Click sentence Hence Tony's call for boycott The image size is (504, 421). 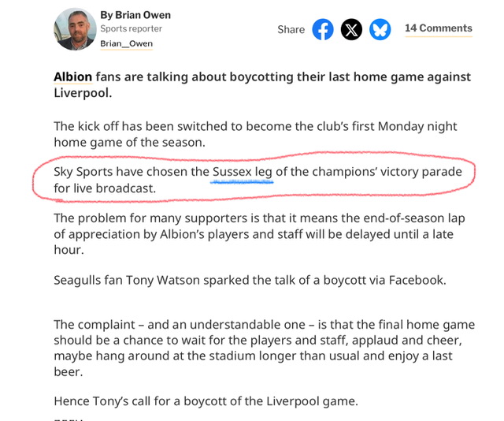(x=206, y=401)
